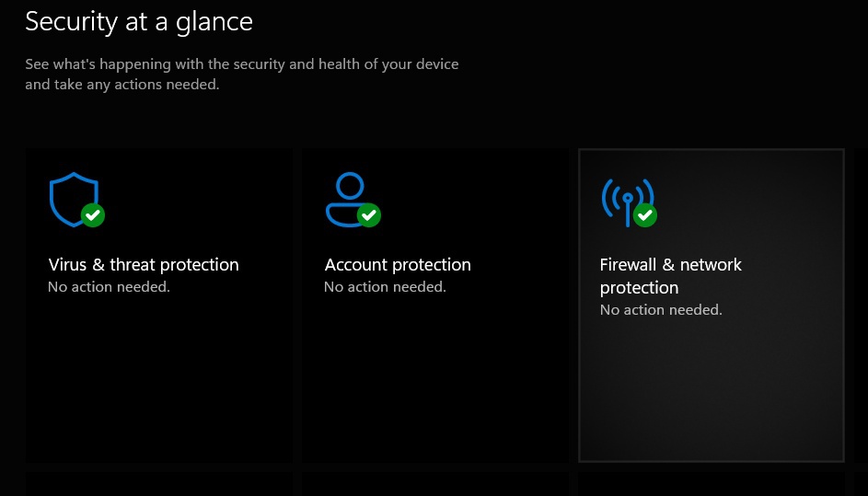Click the "Security at a glance" heading

click(x=139, y=21)
